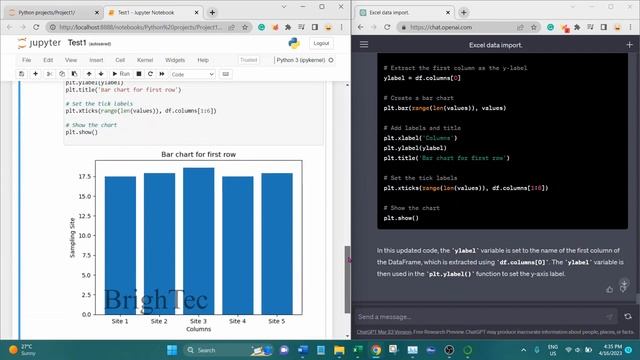
Task: Cut selected cell with scissors icon
Action: pos(49,74)
